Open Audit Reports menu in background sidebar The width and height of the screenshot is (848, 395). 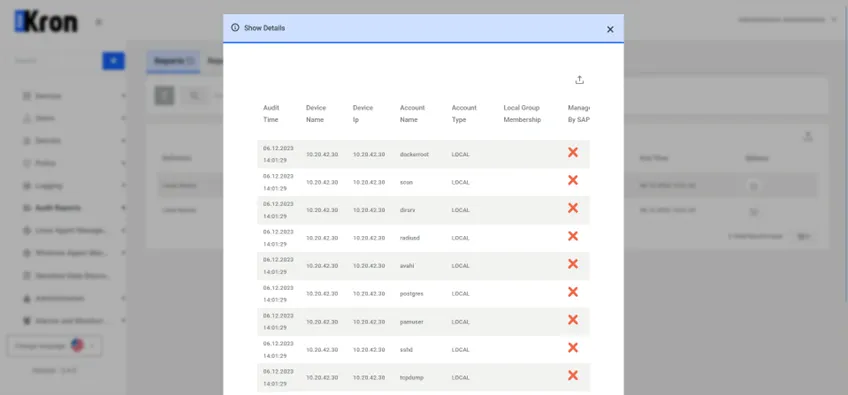click(x=58, y=208)
